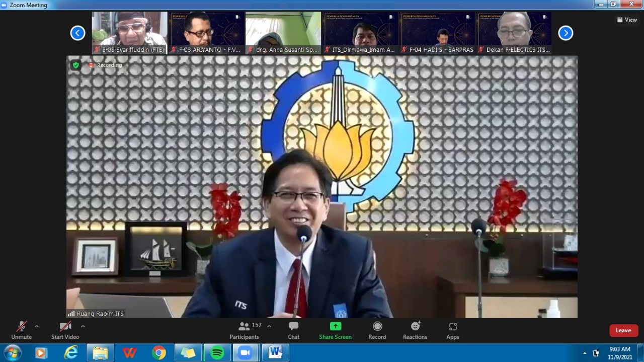Screen dimensions: 644x362
Task: Open the Participants list
Action: click(245, 330)
